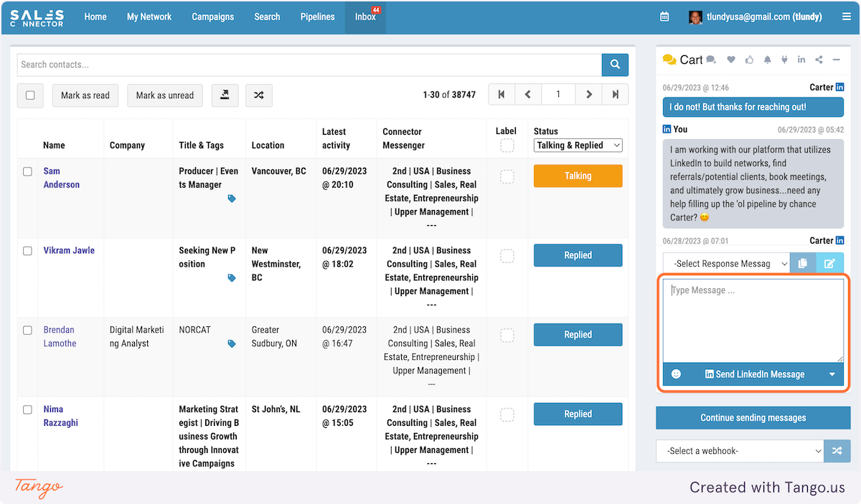Image resolution: width=861 pixels, height=504 pixels.
Task: Click the export contacts icon button
Action: [x=225, y=95]
